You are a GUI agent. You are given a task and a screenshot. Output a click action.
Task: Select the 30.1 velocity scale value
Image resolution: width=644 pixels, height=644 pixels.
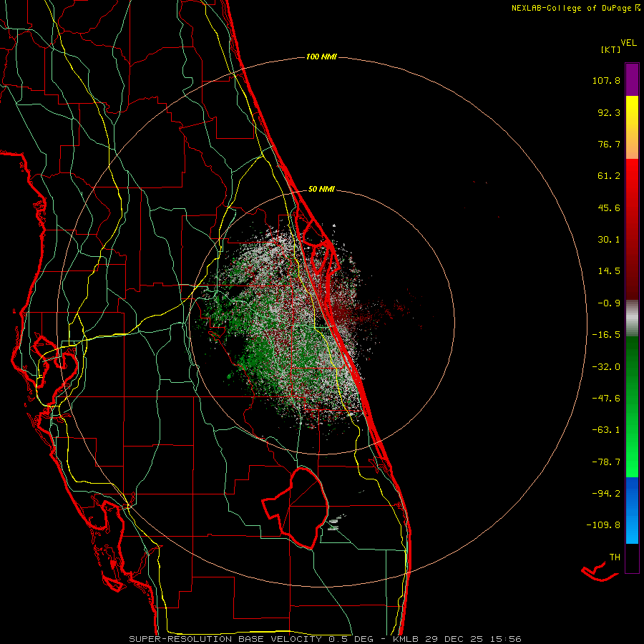pos(609,240)
